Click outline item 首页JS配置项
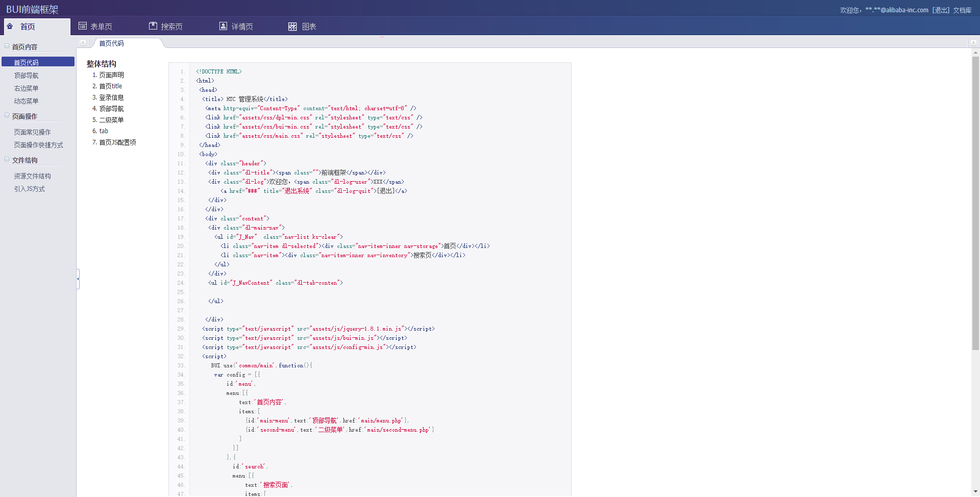The height and width of the screenshot is (497, 980). [x=117, y=142]
